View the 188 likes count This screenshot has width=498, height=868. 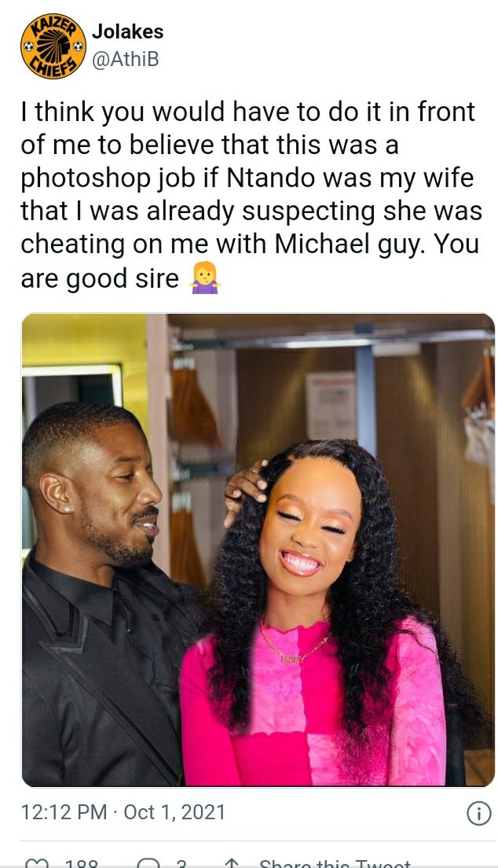[82, 863]
